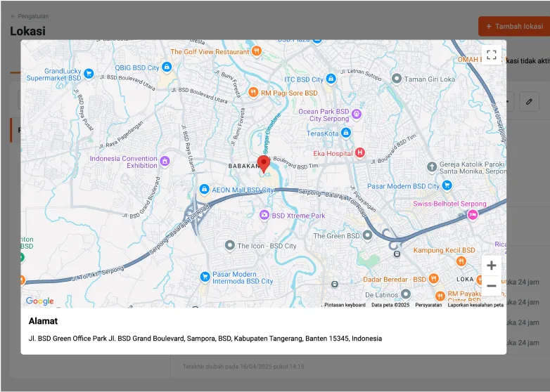The image size is (550, 392).
Task: Go back to Pengaturan
Action: (30, 16)
